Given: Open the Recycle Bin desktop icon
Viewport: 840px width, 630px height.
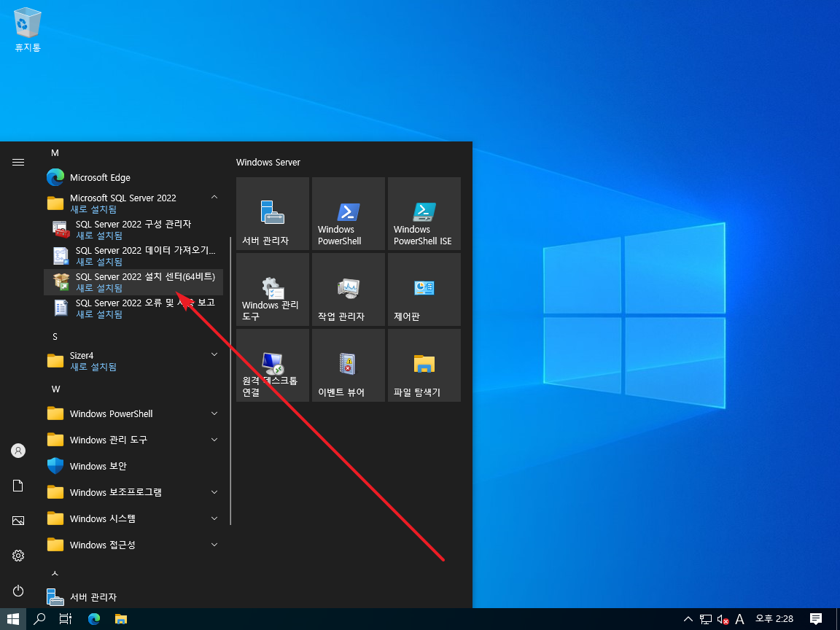Looking at the screenshot, I should pos(27,29).
